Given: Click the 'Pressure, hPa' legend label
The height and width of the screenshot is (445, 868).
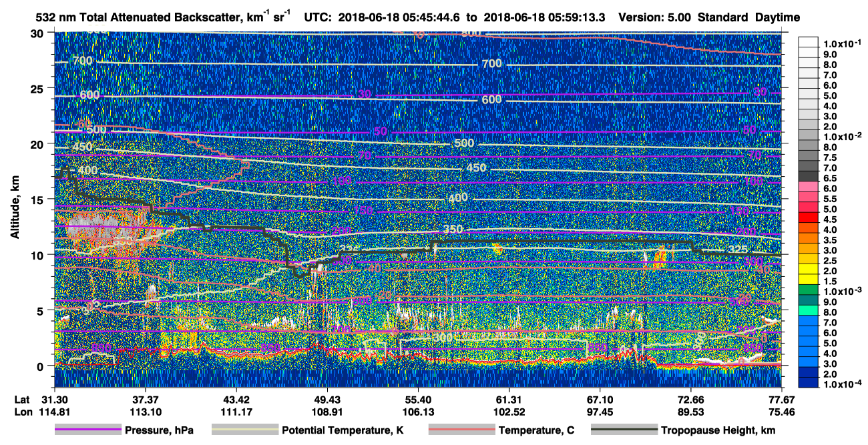Looking at the screenshot, I should point(159,430).
